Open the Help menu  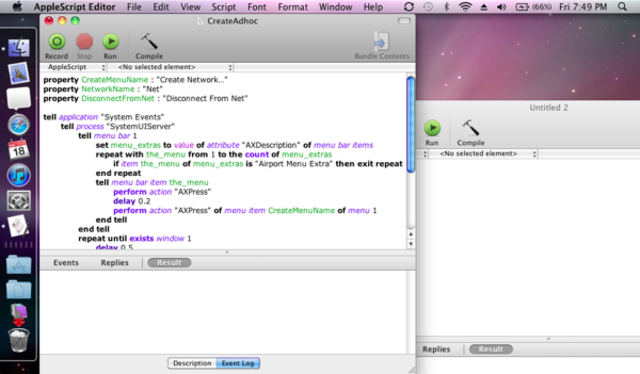pos(373,7)
